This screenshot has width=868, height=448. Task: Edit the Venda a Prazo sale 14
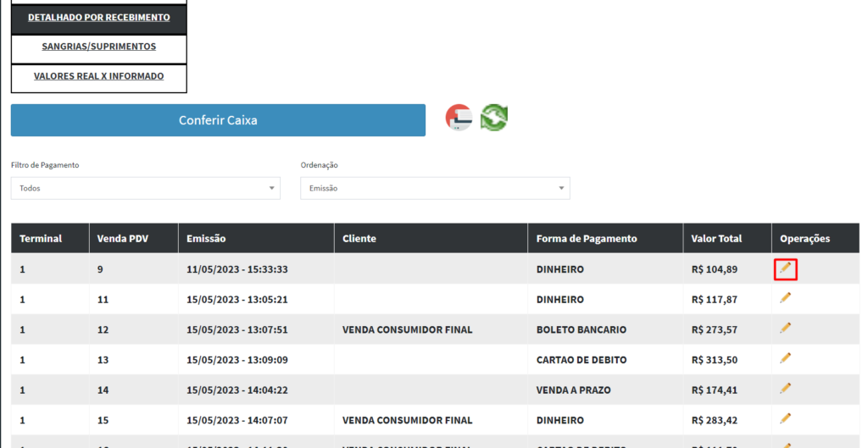pyautogui.click(x=786, y=389)
